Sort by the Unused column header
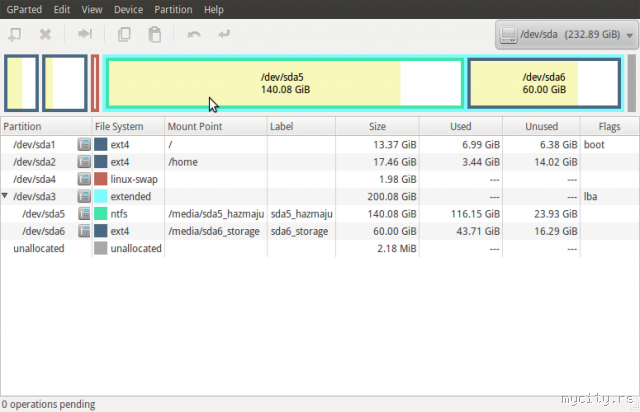The image size is (640, 412). (541, 127)
